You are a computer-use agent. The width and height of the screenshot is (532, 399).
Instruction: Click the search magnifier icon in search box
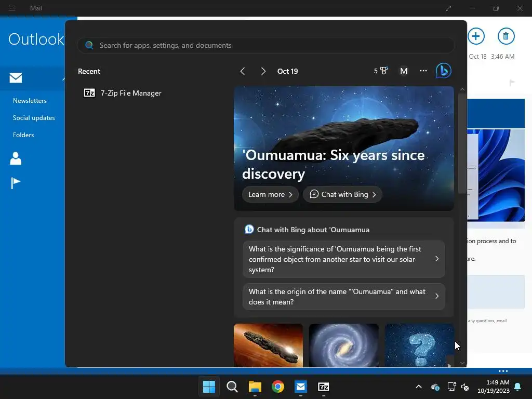[89, 45]
